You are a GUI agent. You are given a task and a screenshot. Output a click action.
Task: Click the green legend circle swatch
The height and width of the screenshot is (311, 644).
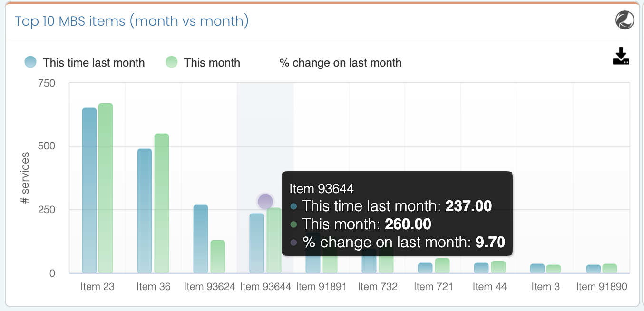pyautogui.click(x=172, y=62)
